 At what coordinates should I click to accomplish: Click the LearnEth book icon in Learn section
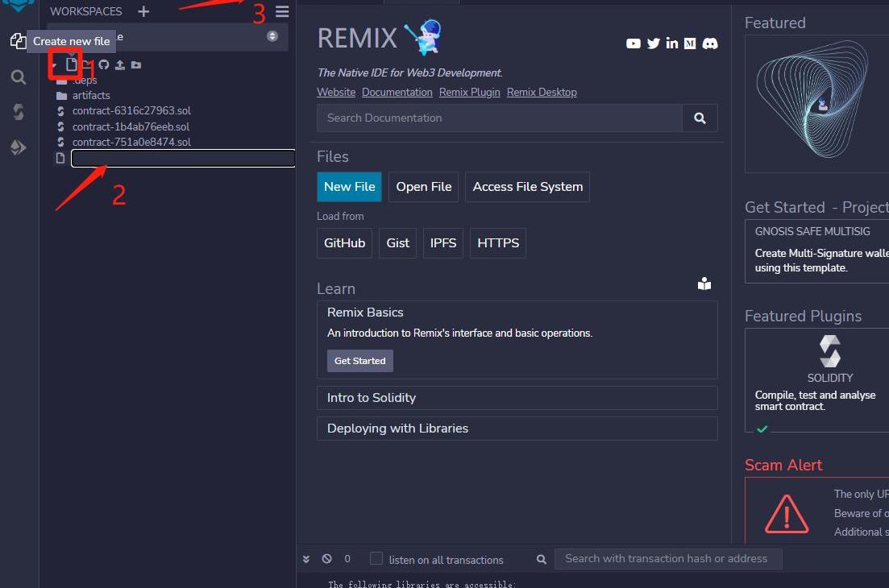pyautogui.click(x=704, y=284)
